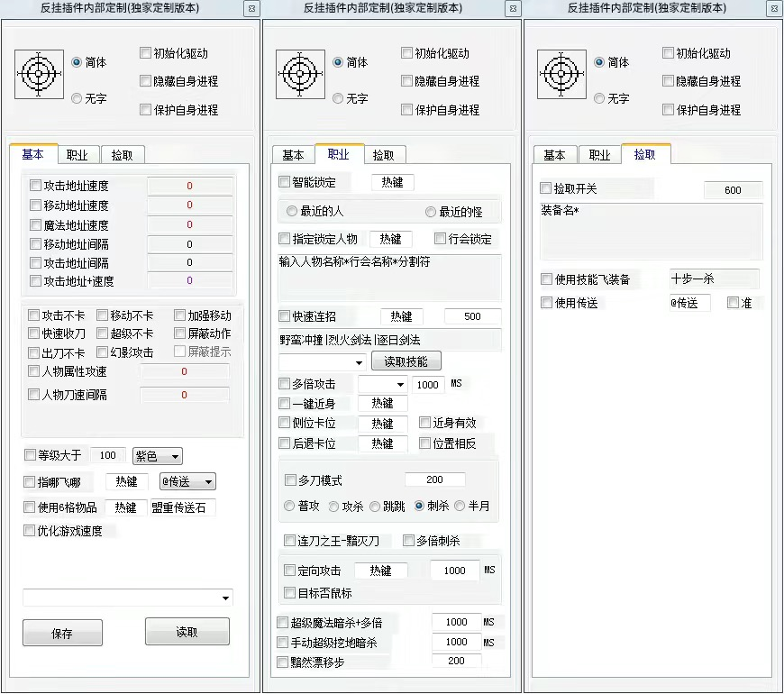
Task: Expand the empty dropdown above 保存 button
Action: pyautogui.click(x=128, y=598)
